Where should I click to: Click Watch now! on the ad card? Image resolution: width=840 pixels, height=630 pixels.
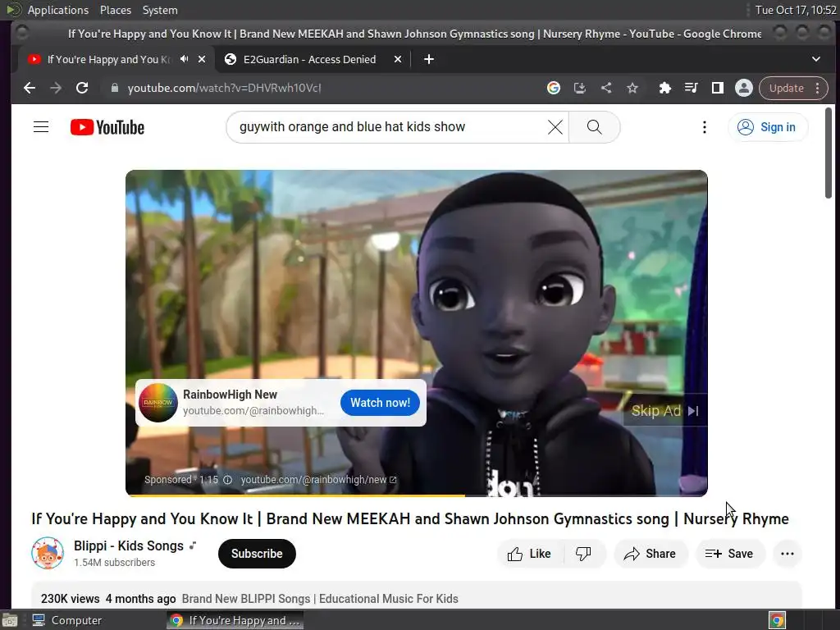(380, 403)
